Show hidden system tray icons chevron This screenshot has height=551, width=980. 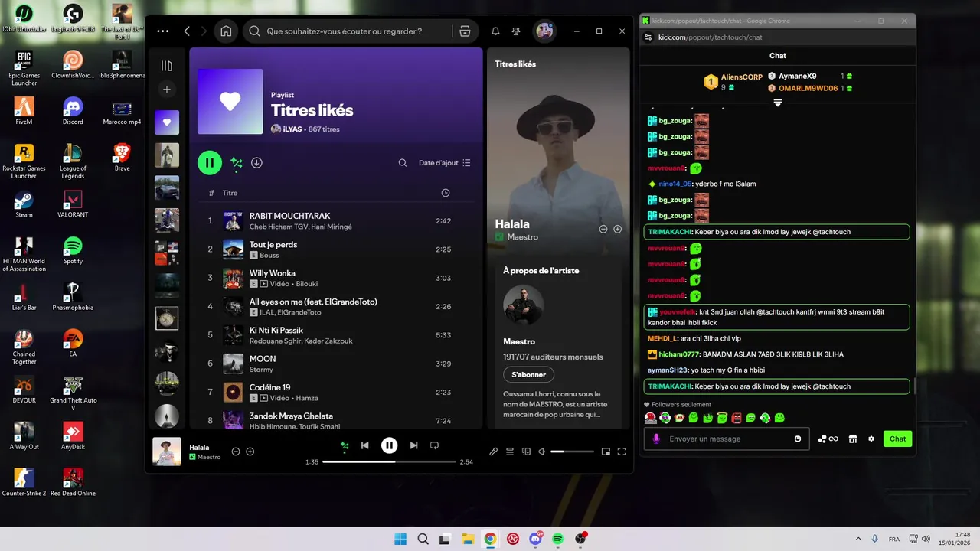(x=857, y=539)
